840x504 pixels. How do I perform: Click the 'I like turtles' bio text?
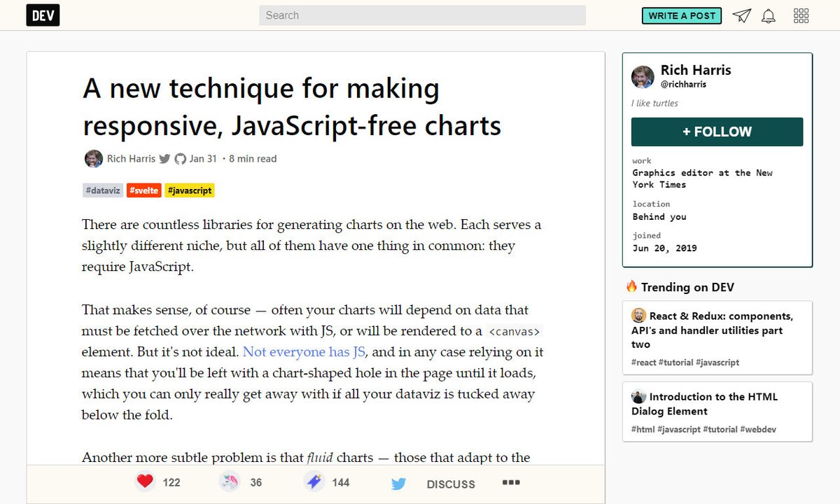tap(654, 104)
